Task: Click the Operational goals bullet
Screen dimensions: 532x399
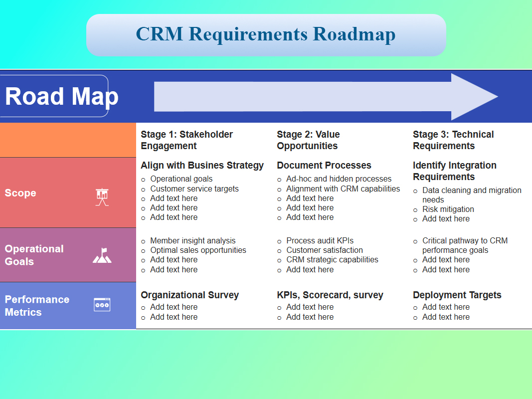Action: (181, 179)
